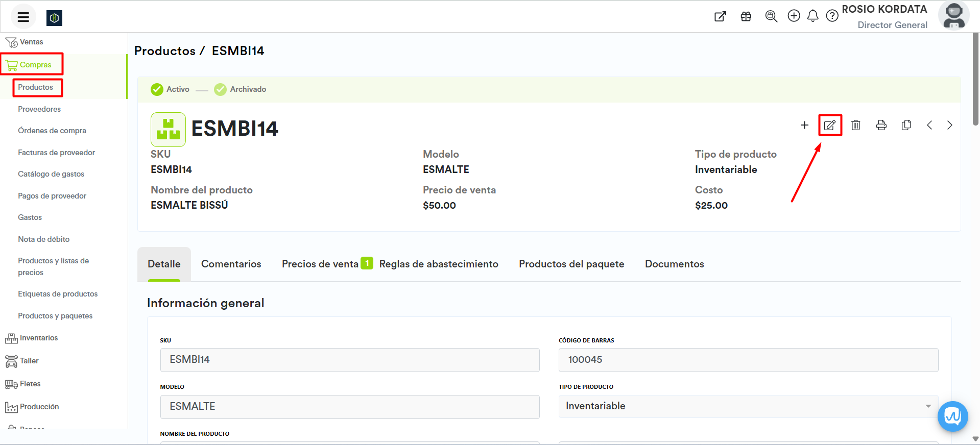Image resolution: width=980 pixels, height=445 pixels.
Task: Click the Código de barras field
Action: point(748,360)
